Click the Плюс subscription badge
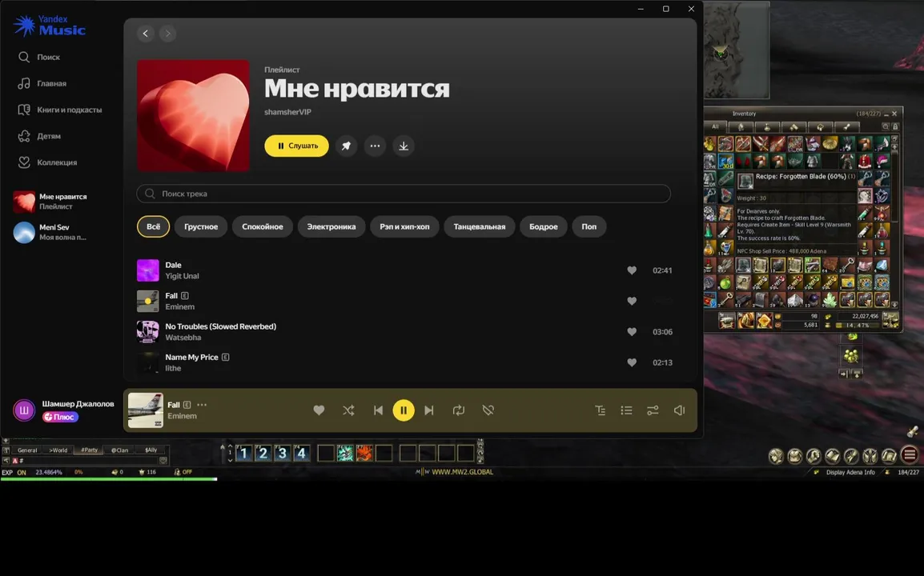The width and height of the screenshot is (924, 576). pos(60,417)
